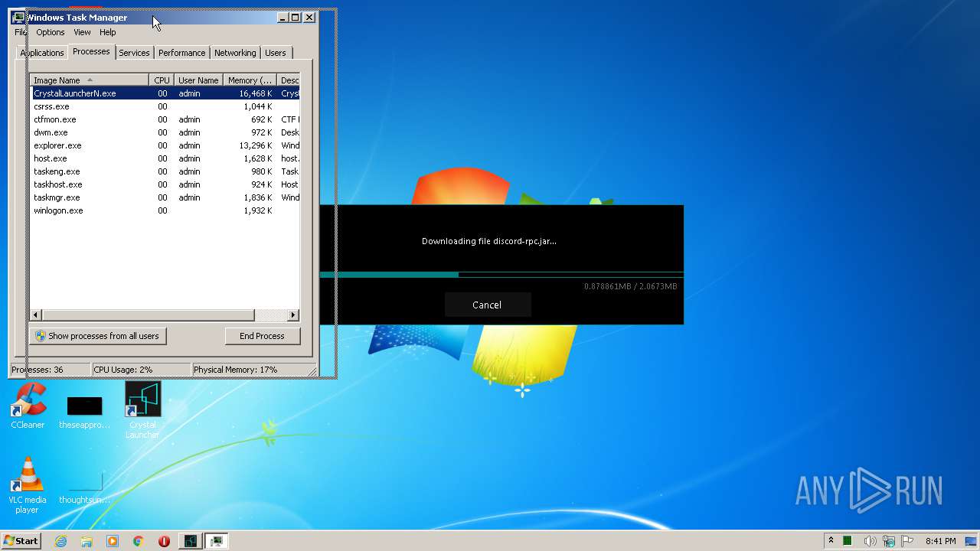This screenshot has height=551, width=980.
Task: Select the CrystalLauncherN.exe process row
Action: click(165, 93)
